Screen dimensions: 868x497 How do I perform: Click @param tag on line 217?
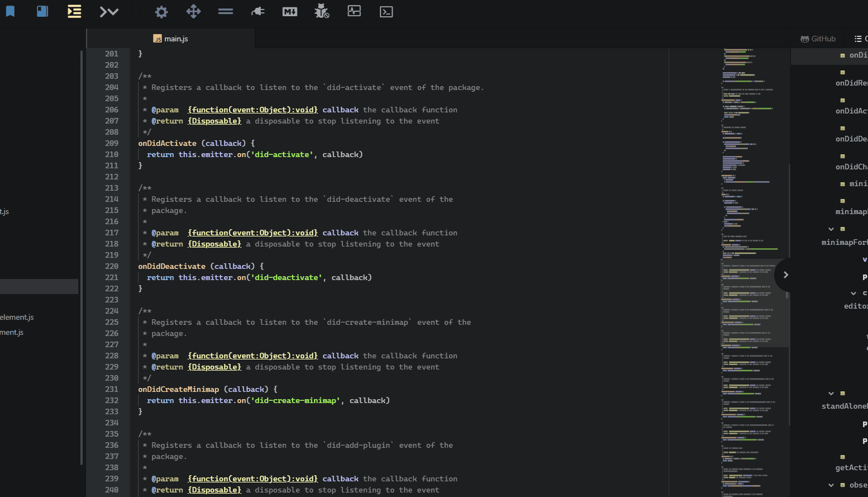[x=165, y=233]
